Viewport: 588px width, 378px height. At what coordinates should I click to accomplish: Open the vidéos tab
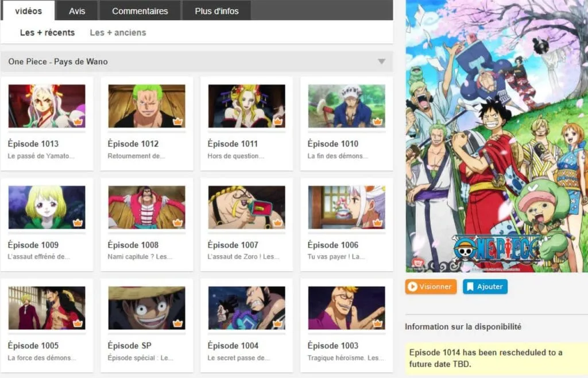point(29,11)
